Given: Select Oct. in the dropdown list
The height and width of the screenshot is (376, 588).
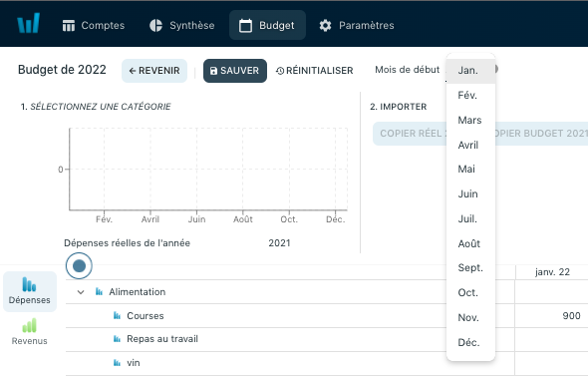Looking at the screenshot, I should (470, 292).
